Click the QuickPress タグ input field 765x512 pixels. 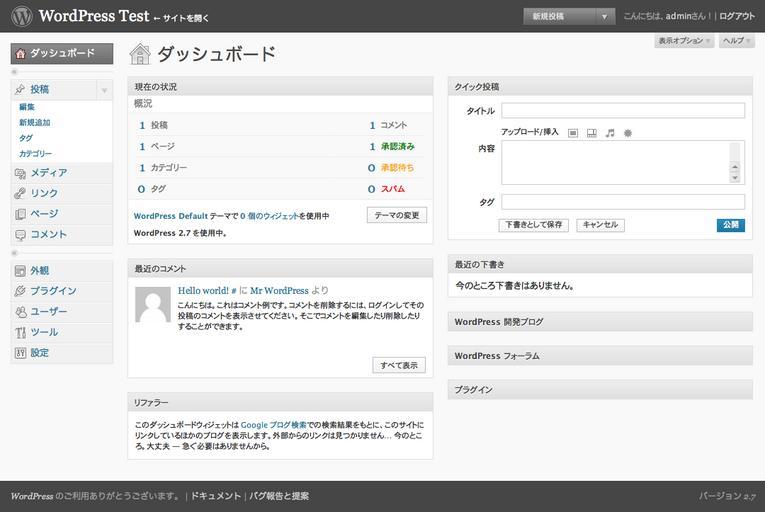click(623, 202)
